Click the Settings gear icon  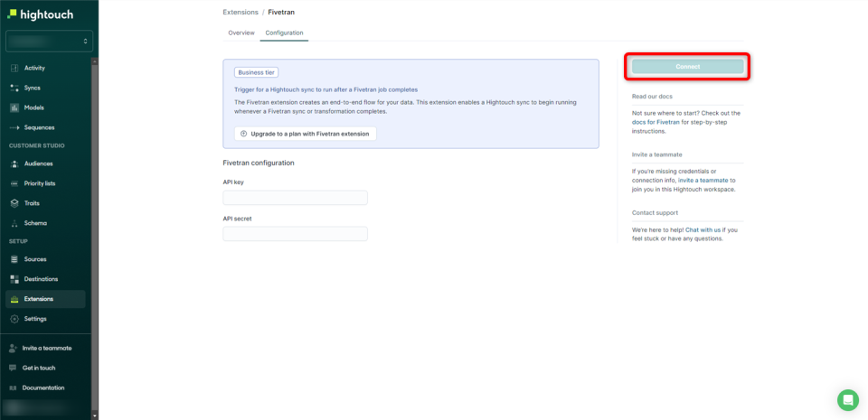click(14, 319)
